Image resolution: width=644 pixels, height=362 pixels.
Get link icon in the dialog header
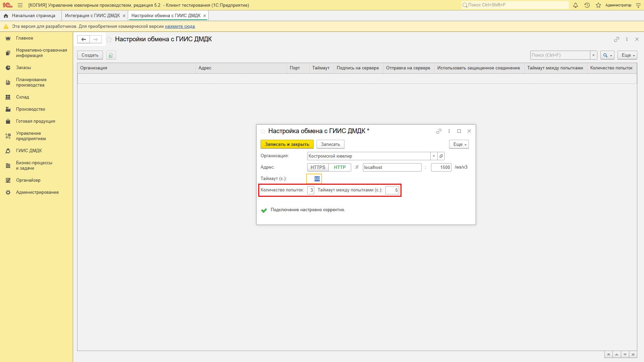(x=439, y=131)
